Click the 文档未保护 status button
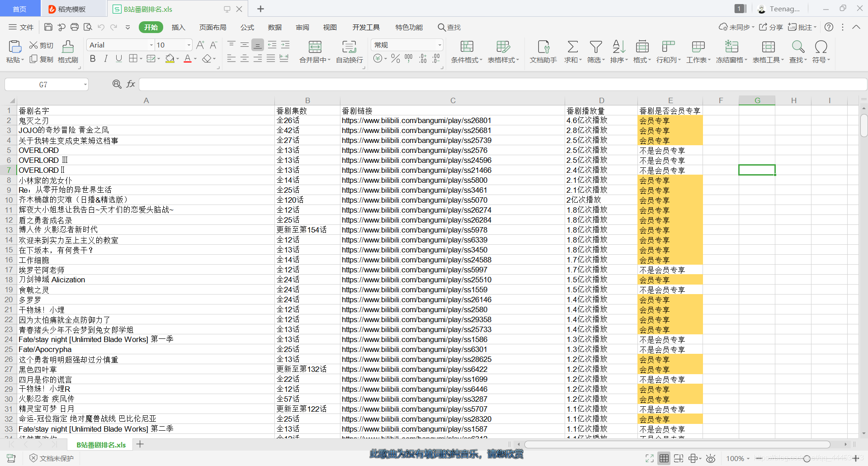 click(52, 458)
